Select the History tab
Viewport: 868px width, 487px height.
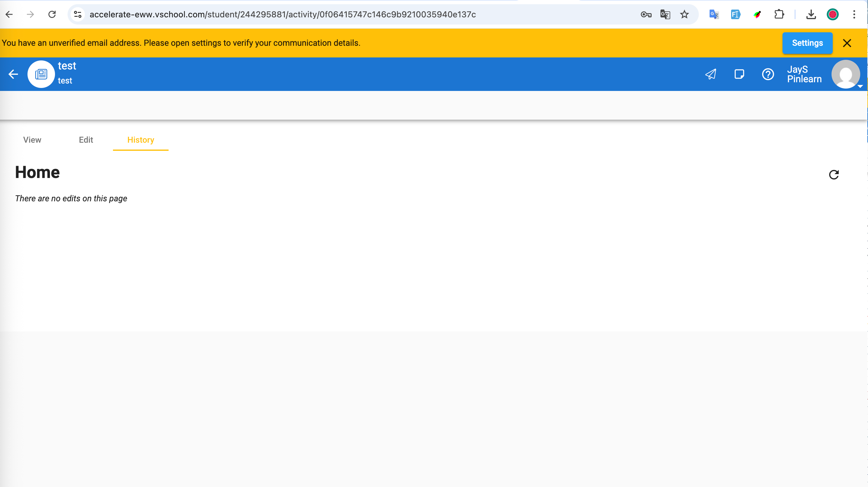click(x=140, y=140)
